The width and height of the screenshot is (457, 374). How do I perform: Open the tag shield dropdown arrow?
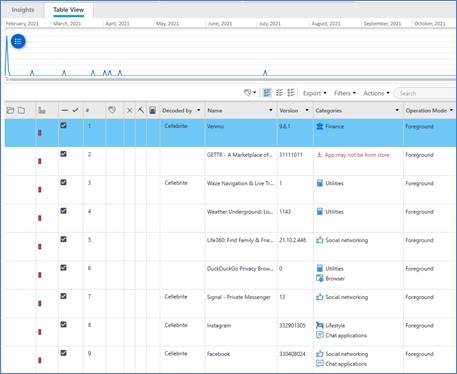[x=255, y=93]
